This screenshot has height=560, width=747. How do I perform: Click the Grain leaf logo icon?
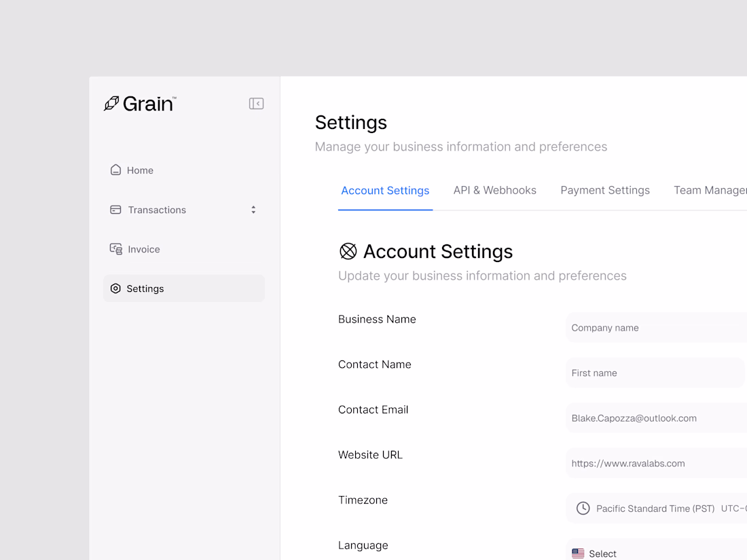(111, 103)
